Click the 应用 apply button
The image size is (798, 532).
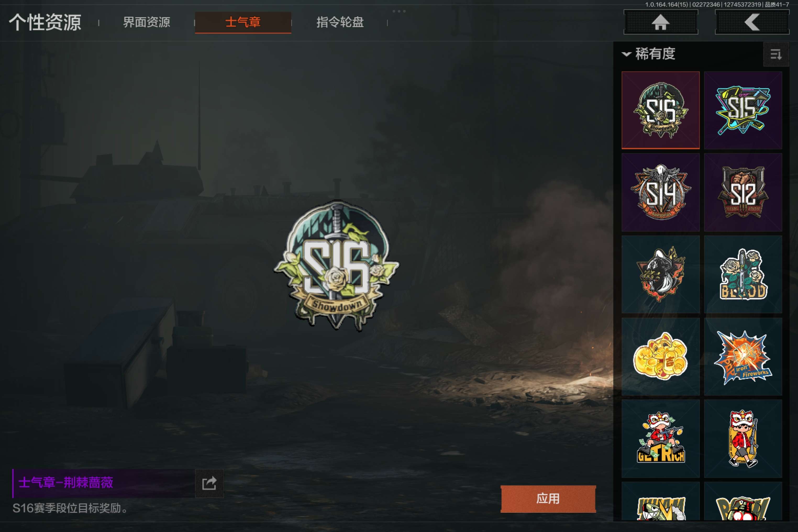[548, 499]
